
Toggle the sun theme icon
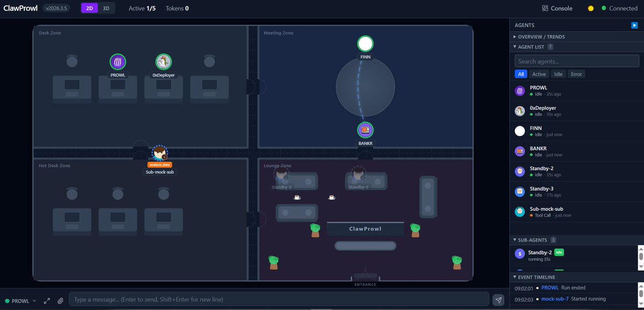click(x=591, y=8)
